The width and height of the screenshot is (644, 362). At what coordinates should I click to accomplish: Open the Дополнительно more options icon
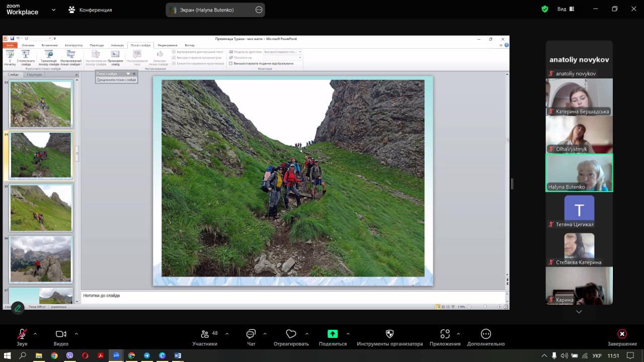pyautogui.click(x=486, y=334)
